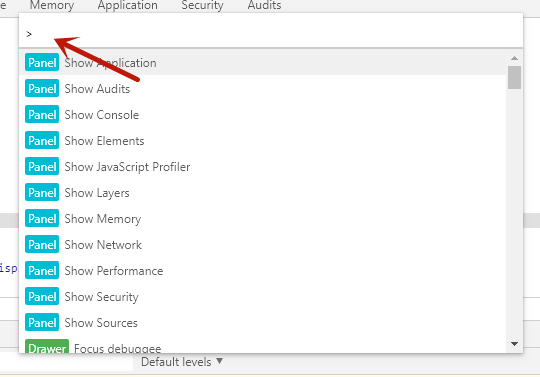Viewport: 540px width, 377px height.
Task: Switch to the Security tab
Action: [202, 5]
